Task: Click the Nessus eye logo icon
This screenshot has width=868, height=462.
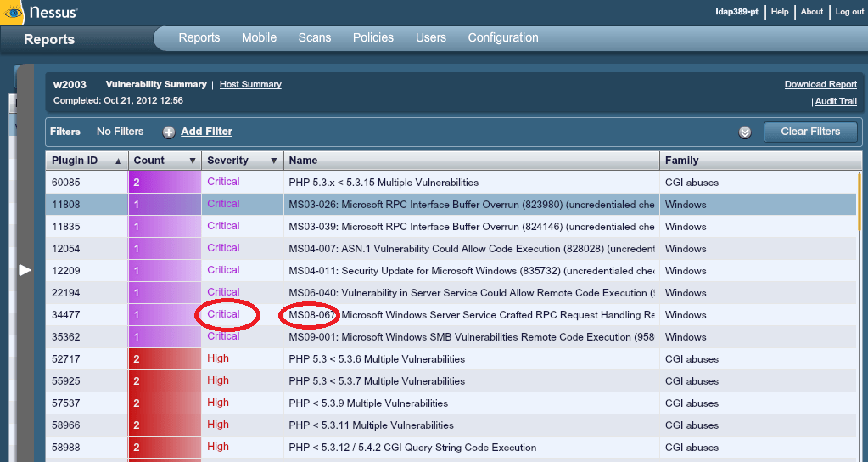Action: pyautogui.click(x=12, y=12)
